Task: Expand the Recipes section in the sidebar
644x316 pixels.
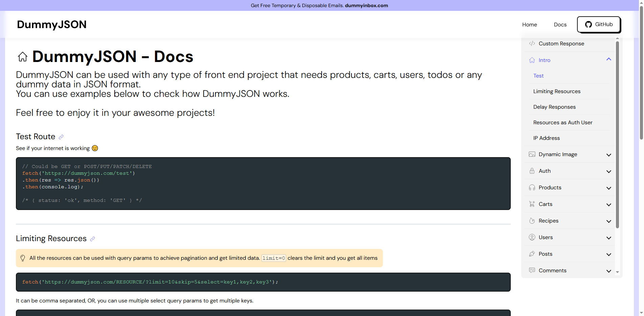Action: [x=609, y=221]
